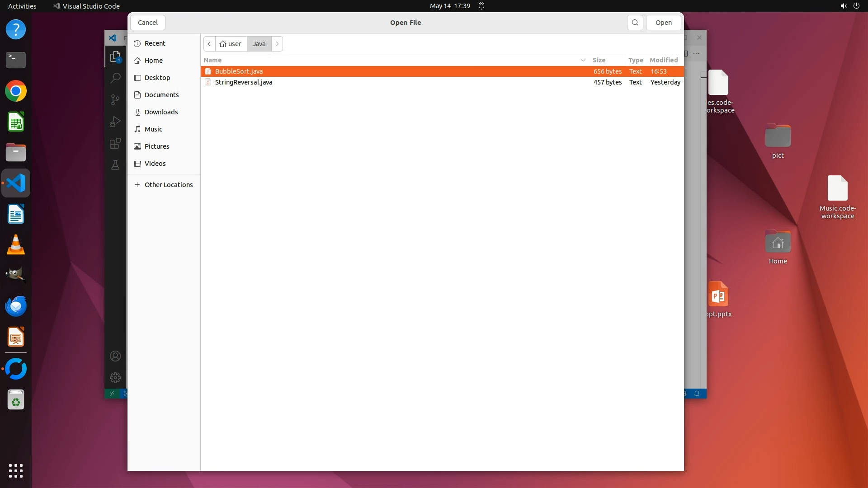Viewport: 868px width, 488px height.
Task: Go back with the path bar left chevron
Action: (x=209, y=44)
